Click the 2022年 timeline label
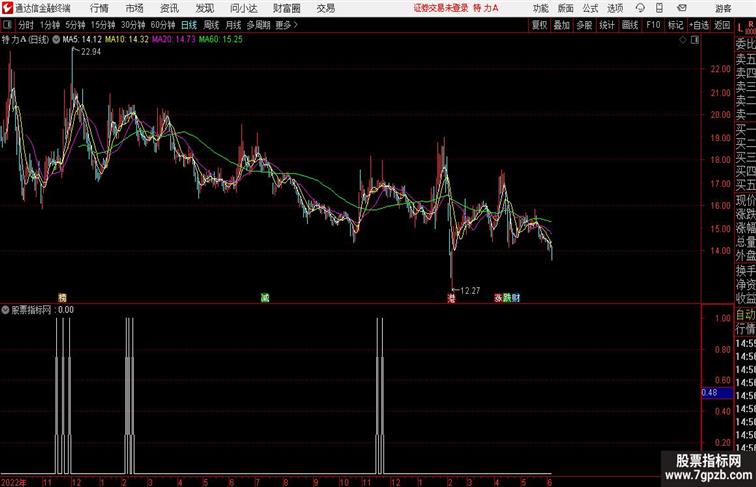756x487 pixels. tap(14, 482)
